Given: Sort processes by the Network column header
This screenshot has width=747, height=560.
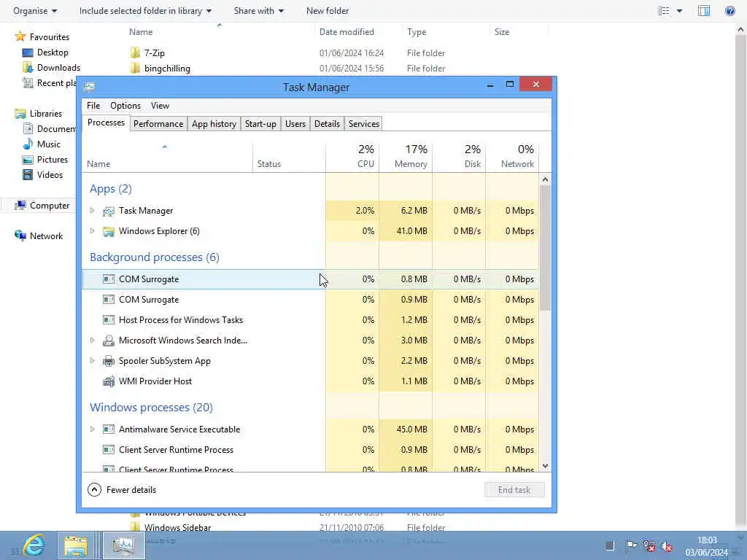Looking at the screenshot, I should (x=513, y=157).
